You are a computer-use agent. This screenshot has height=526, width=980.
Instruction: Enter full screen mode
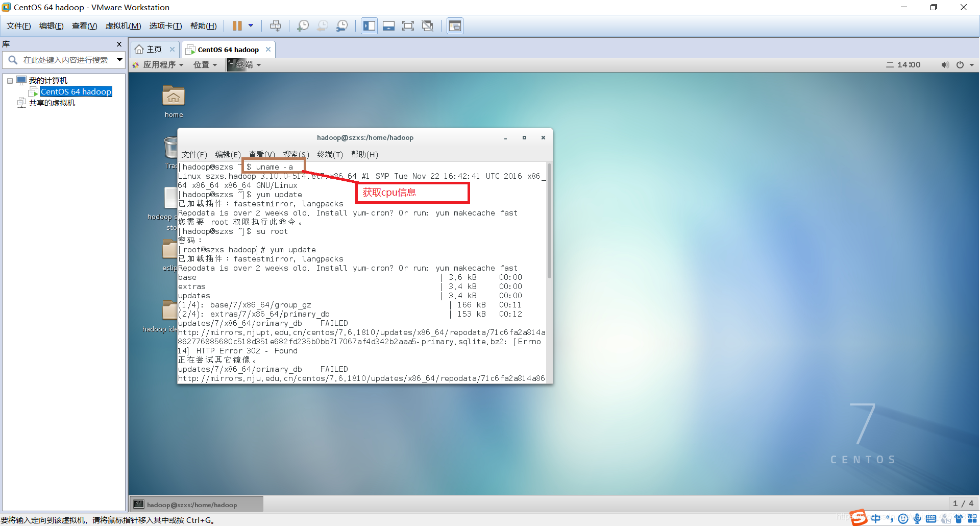(408, 26)
